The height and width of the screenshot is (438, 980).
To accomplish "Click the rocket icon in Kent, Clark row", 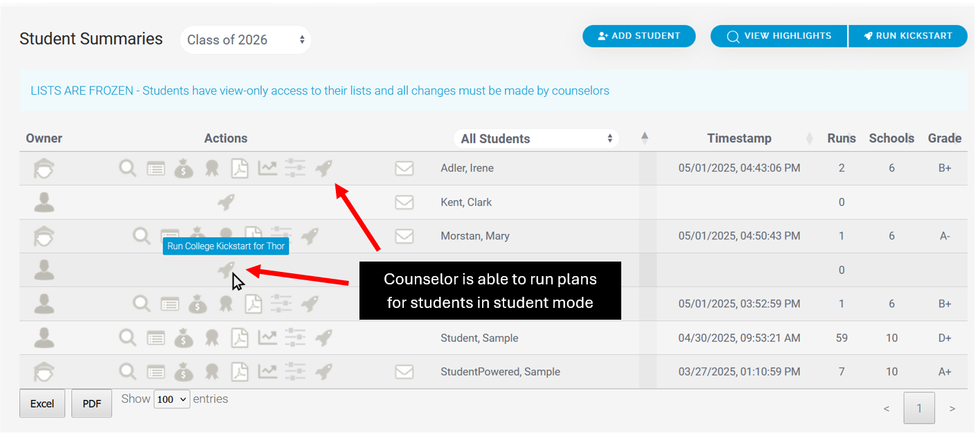I will (226, 202).
